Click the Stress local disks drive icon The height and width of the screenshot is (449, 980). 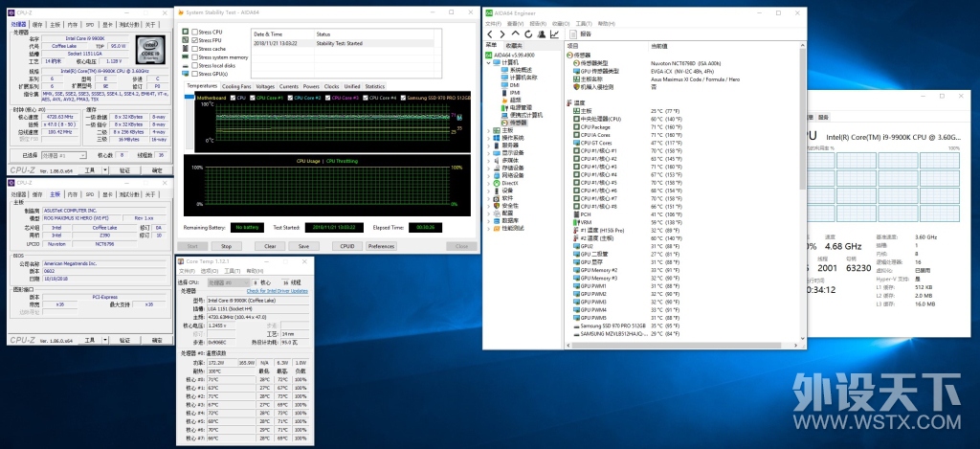185,66
